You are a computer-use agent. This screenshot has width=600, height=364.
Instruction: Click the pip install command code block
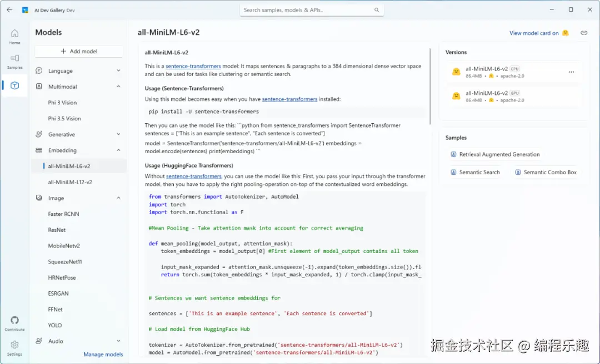[285, 112]
